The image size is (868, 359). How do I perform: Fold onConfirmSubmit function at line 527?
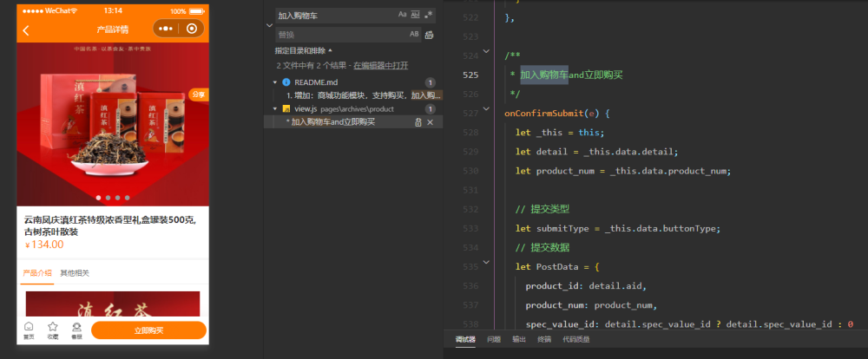pyautogui.click(x=486, y=109)
